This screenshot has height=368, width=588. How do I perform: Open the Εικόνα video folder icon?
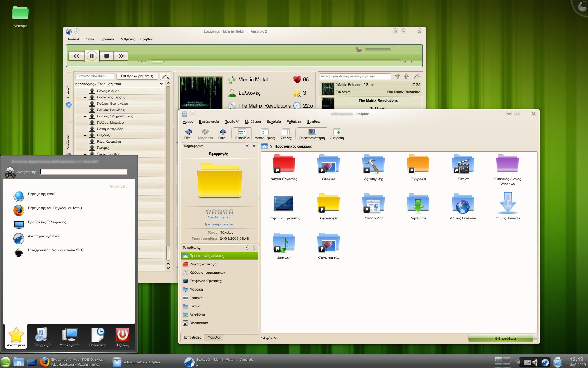point(463,168)
